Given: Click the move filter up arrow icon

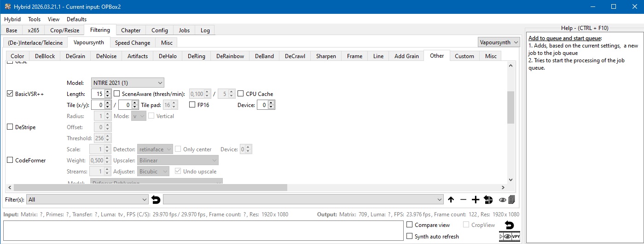Looking at the screenshot, I should coord(451,200).
